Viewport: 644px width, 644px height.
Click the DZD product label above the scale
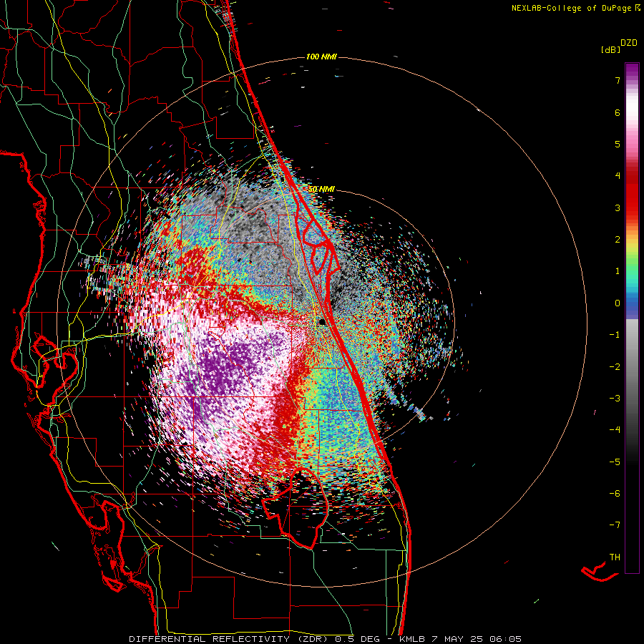point(629,43)
